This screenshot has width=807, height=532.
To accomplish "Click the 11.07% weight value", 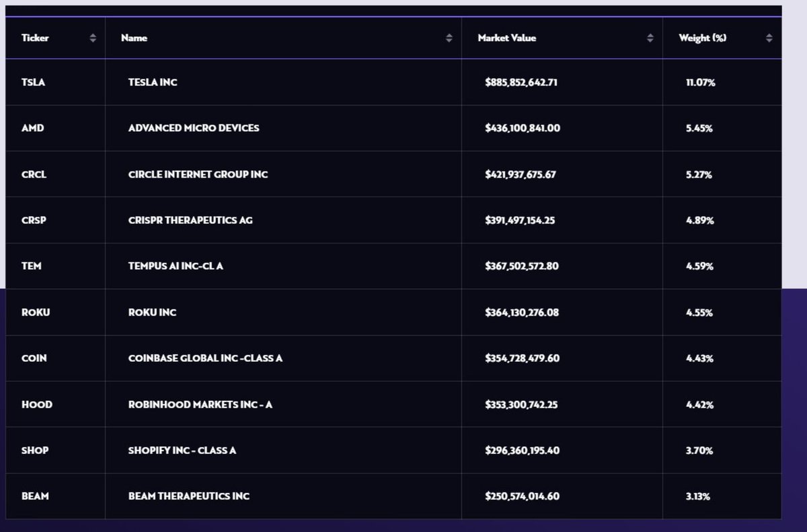I will click(x=701, y=82).
